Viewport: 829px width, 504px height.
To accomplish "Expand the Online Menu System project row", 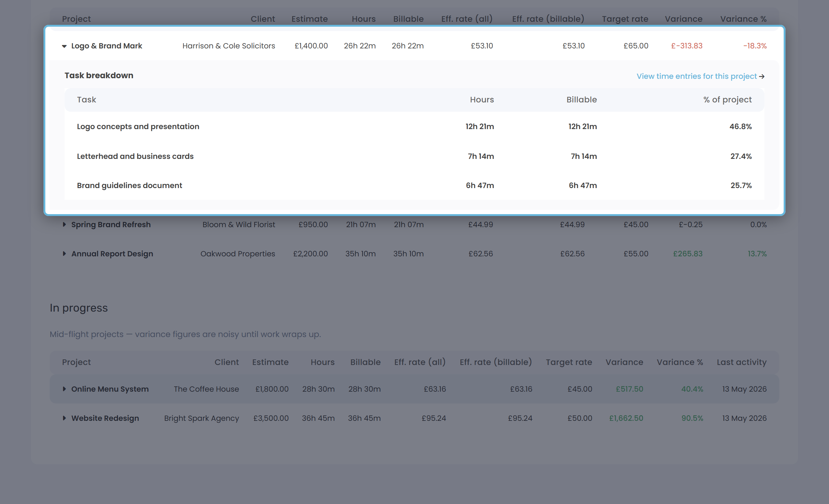I will coord(64,389).
